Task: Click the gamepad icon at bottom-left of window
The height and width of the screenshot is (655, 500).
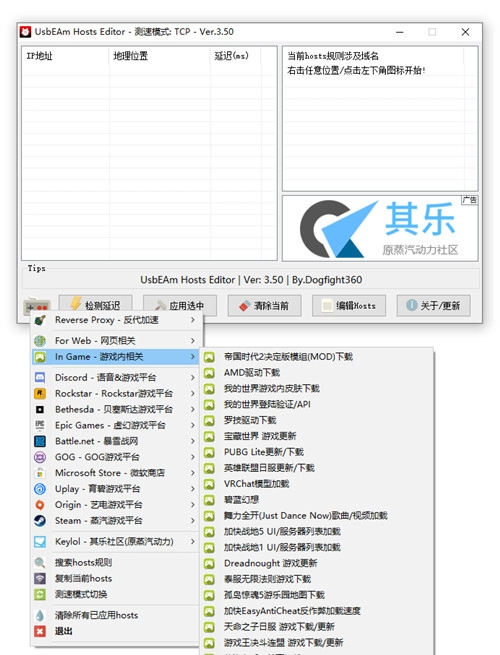Action: [37, 305]
